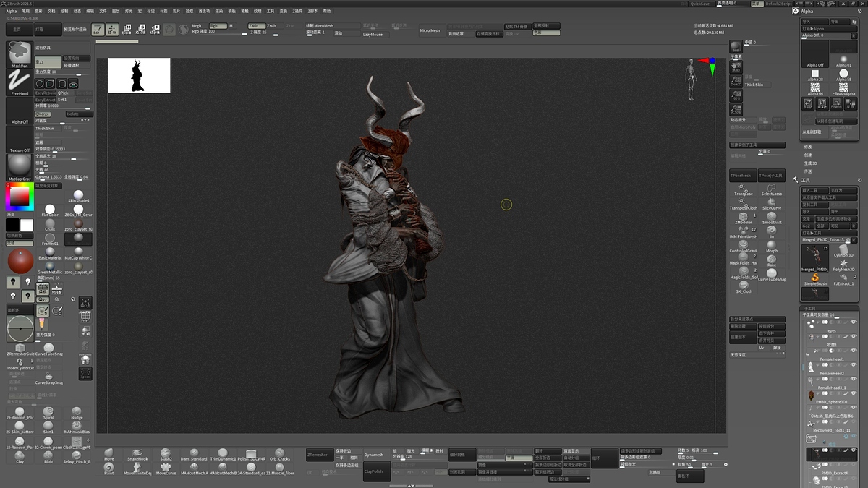Select the Slash2 brush
The image size is (868, 488).
point(166,455)
